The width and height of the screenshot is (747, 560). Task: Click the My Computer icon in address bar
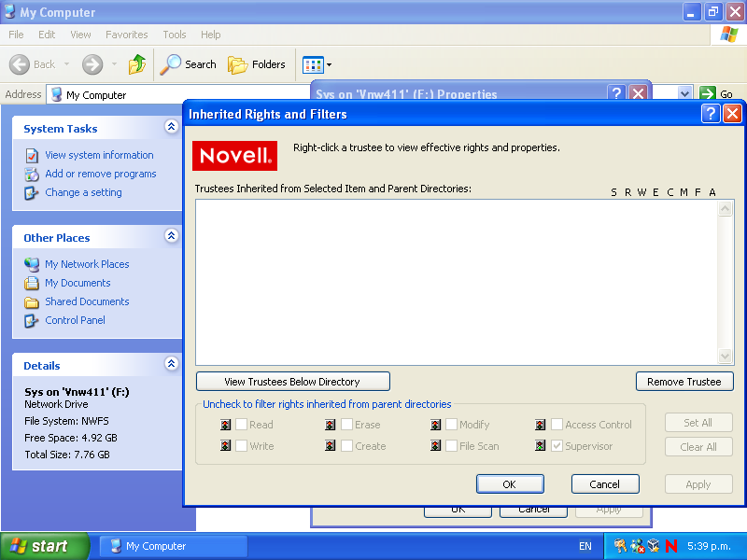(x=57, y=94)
